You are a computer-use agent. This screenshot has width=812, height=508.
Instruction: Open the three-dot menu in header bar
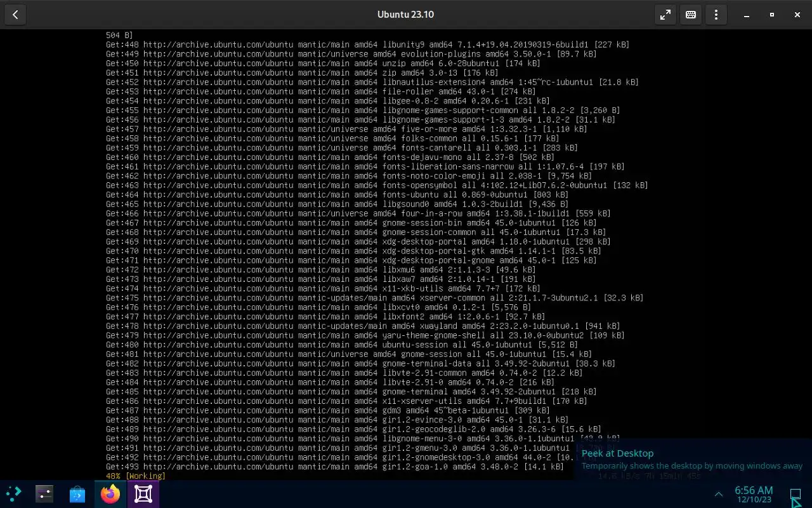716,15
